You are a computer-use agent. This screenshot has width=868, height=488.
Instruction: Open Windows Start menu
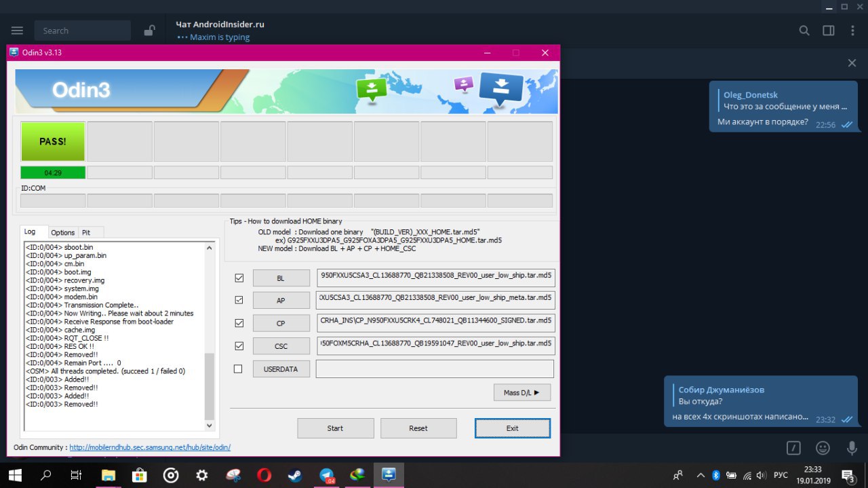point(15,475)
